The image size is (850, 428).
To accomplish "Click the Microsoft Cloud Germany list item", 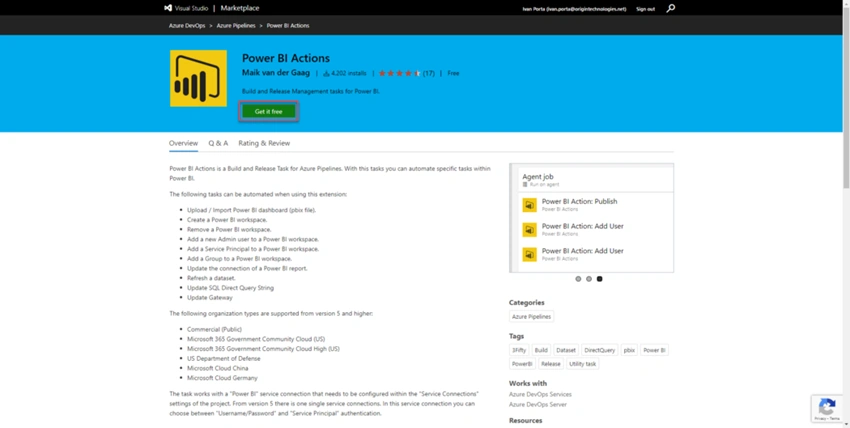I will [x=222, y=378].
